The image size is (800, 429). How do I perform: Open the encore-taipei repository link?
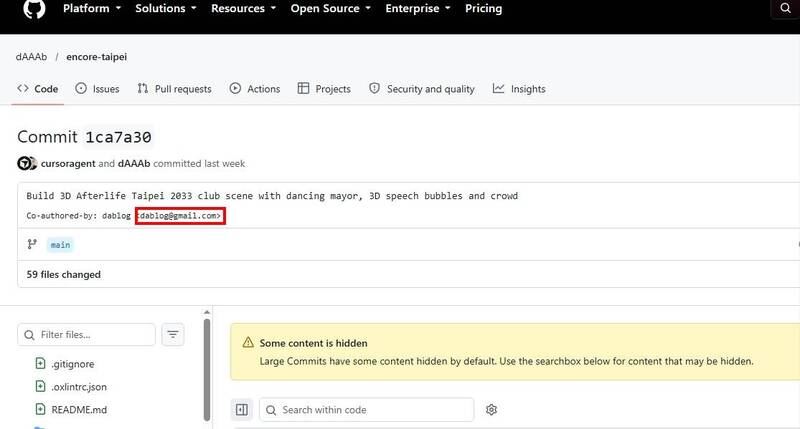[x=96, y=57]
